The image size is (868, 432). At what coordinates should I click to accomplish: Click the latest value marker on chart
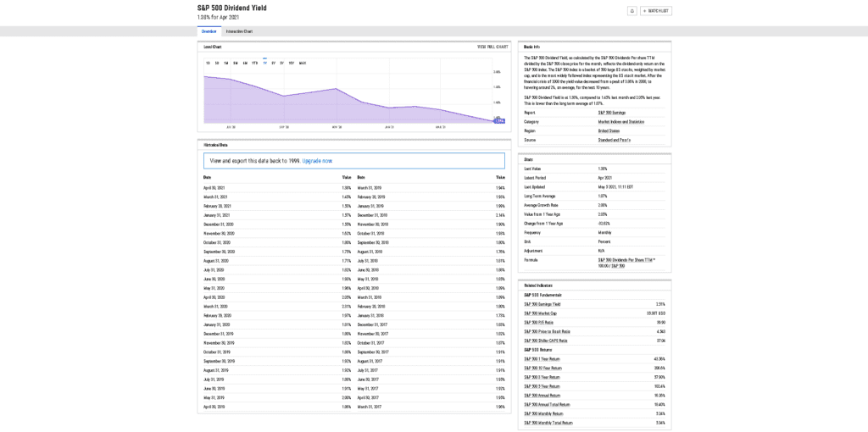point(499,121)
